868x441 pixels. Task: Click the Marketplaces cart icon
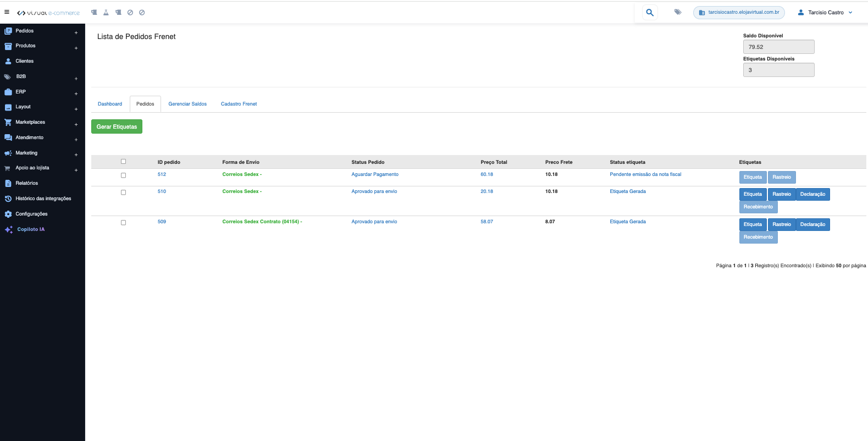(x=8, y=123)
